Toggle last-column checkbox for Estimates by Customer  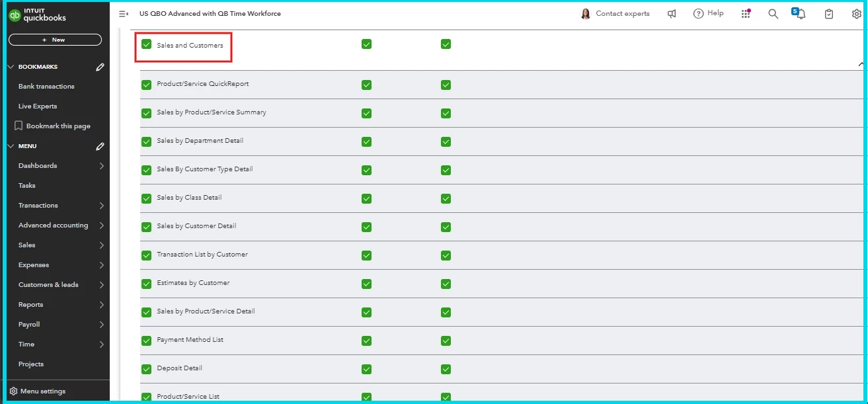446,284
